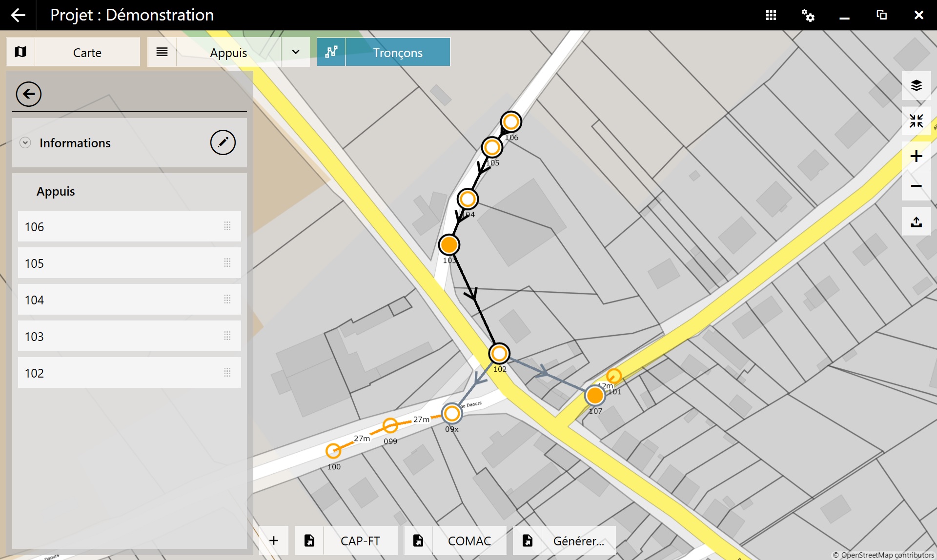The height and width of the screenshot is (560, 937).
Task: Select the Tronçons tab
Action: click(x=398, y=52)
